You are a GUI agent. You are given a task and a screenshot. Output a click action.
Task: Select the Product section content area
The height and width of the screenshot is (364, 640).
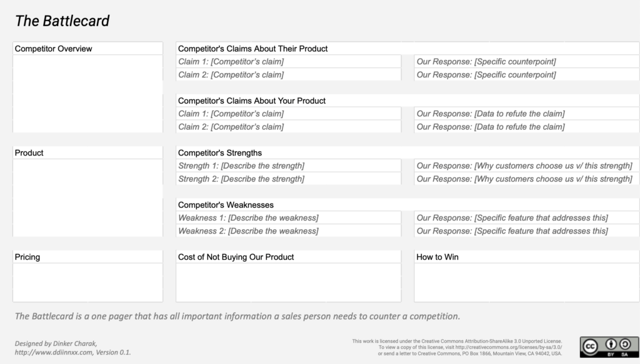pyautogui.click(x=87, y=198)
